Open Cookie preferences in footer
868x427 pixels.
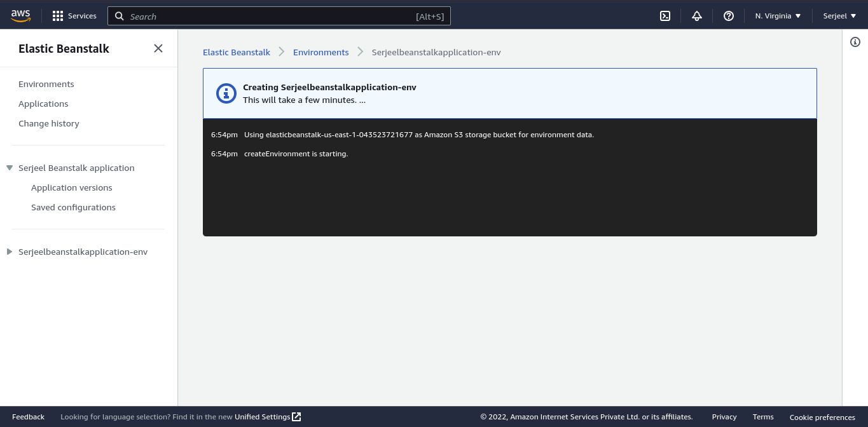(x=822, y=417)
